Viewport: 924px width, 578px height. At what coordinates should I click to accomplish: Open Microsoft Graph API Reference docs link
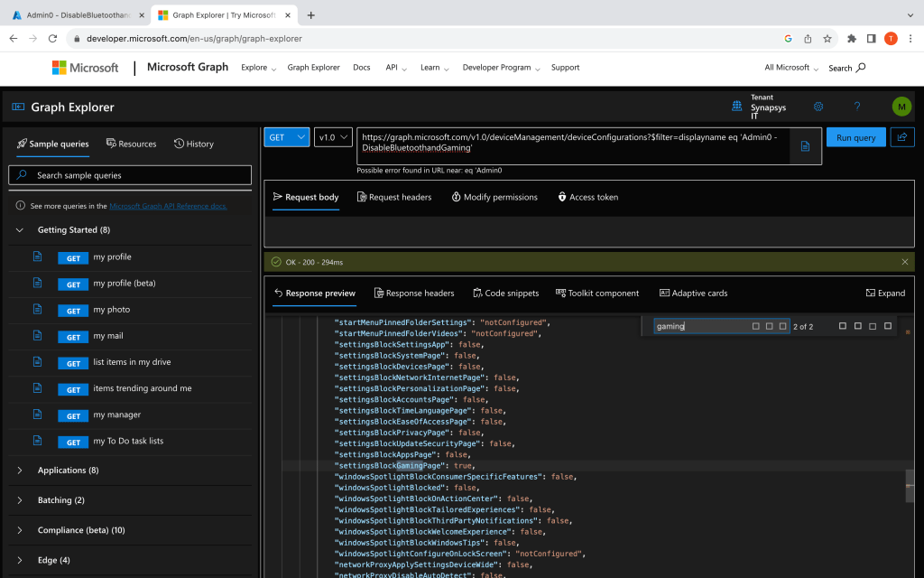168,206
